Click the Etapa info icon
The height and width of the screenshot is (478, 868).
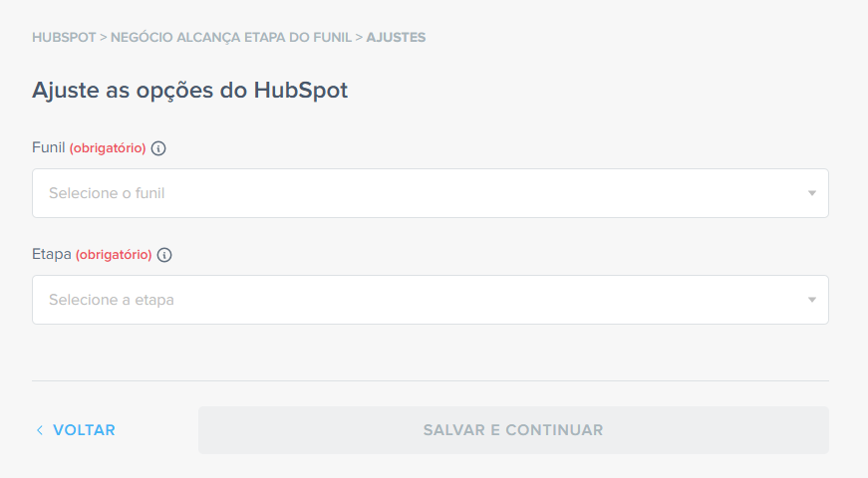tap(164, 255)
